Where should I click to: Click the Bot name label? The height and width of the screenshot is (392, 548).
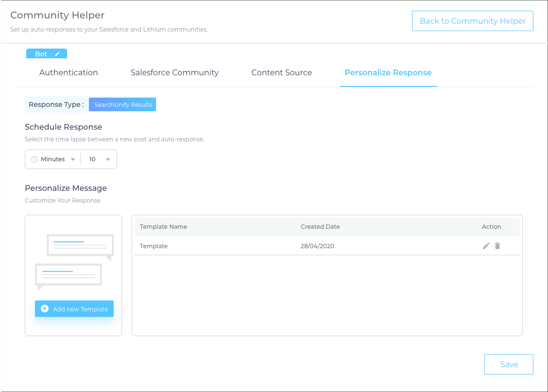[41, 54]
